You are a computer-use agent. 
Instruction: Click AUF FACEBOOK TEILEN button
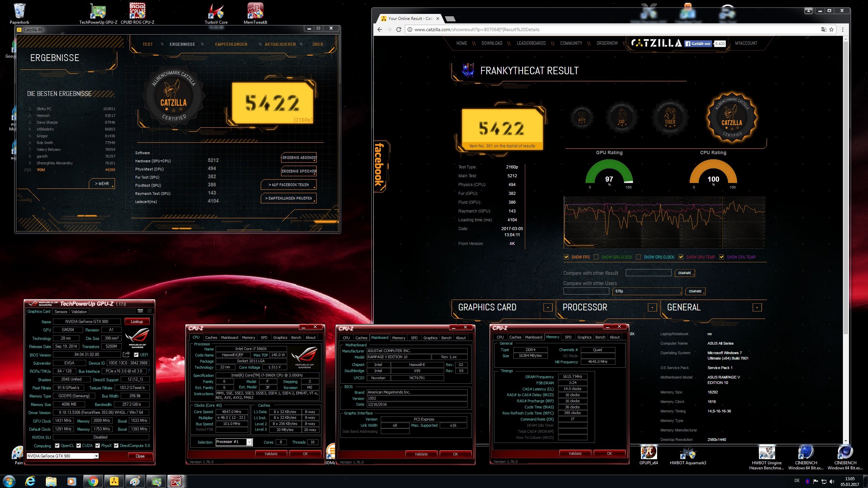289,185
